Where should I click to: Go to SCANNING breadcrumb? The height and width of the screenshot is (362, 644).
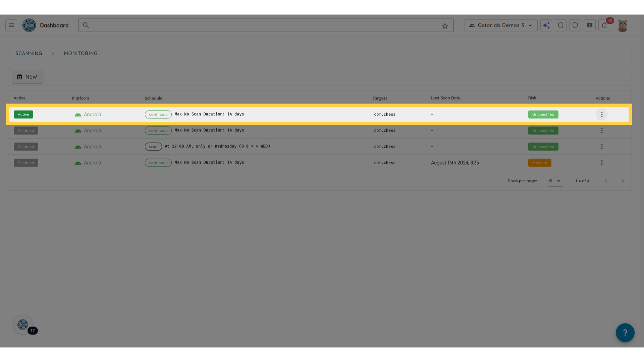tap(29, 54)
